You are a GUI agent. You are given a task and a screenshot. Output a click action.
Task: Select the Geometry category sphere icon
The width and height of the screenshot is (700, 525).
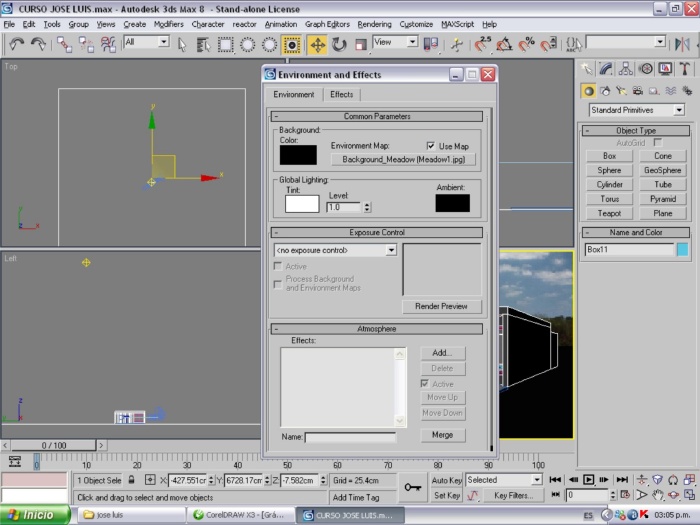pos(589,91)
